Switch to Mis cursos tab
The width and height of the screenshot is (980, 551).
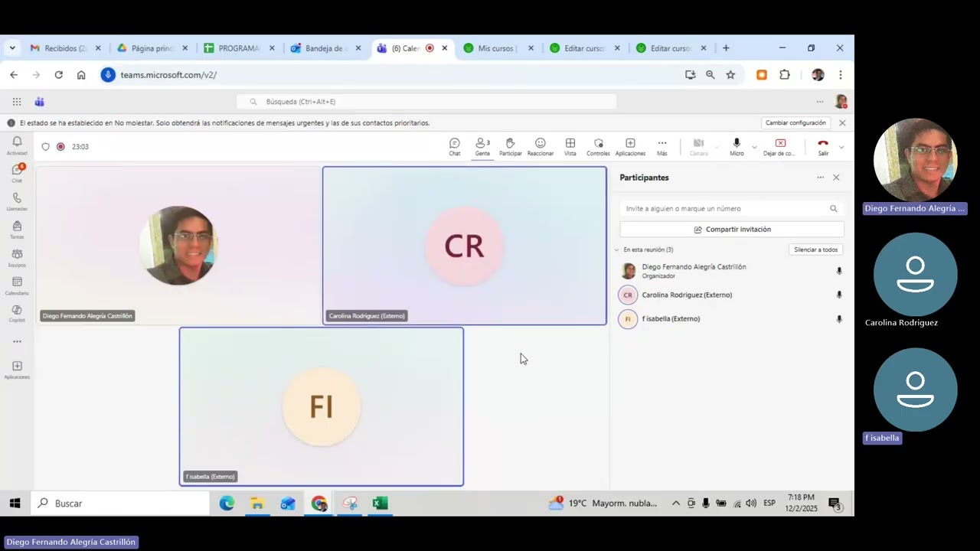point(498,48)
